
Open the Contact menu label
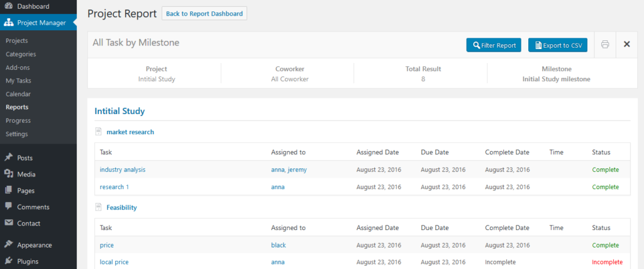click(x=29, y=224)
